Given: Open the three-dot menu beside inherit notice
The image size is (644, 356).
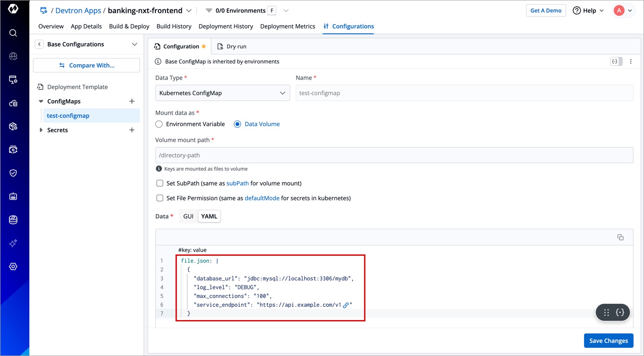Looking at the screenshot, I should tap(631, 62).
